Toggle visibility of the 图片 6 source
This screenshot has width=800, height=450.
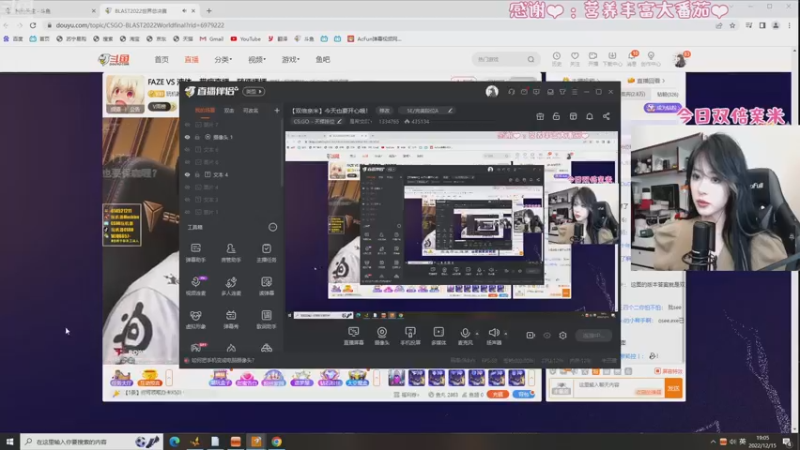pyautogui.click(x=187, y=162)
